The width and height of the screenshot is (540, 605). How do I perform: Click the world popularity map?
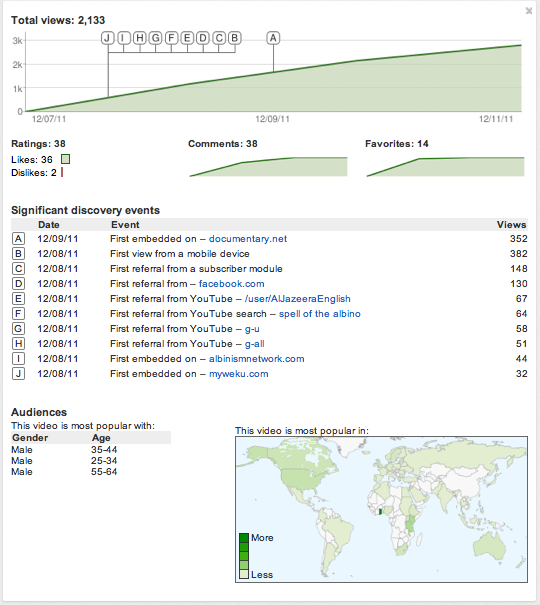[x=381, y=509]
